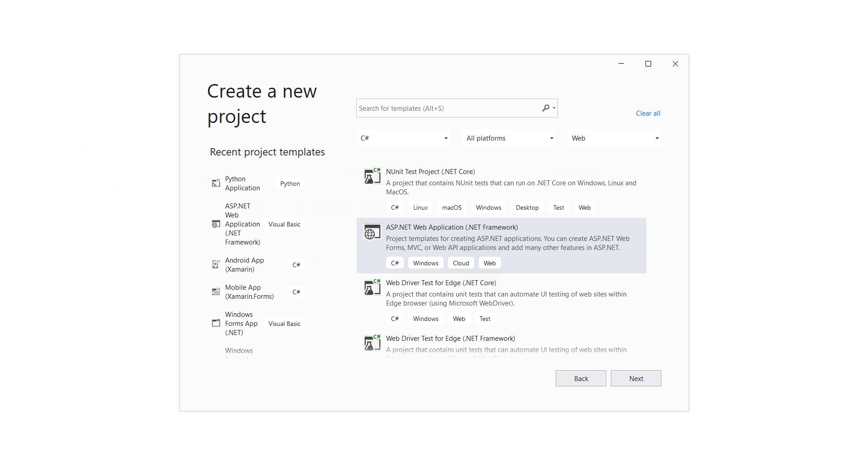The width and height of the screenshot is (868, 452).
Task: Click the Web Driver Test for Edge (.NET Core) icon
Action: point(372,287)
